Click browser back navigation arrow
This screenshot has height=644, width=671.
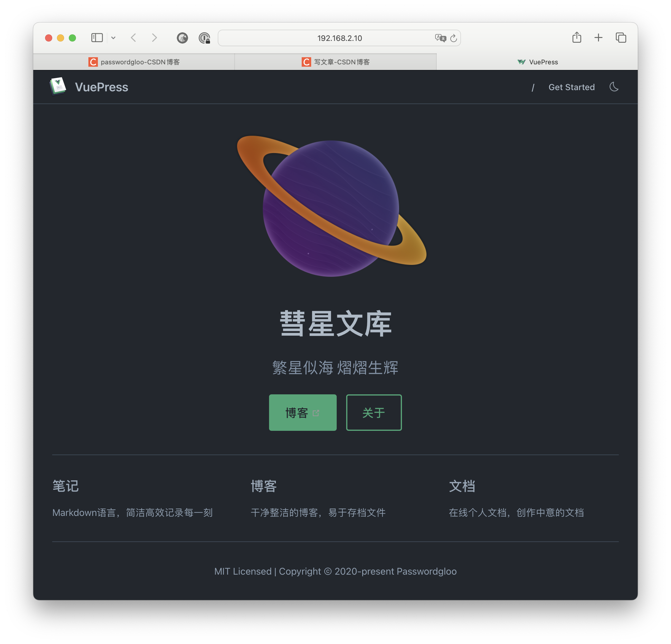click(x=134, y=38)
